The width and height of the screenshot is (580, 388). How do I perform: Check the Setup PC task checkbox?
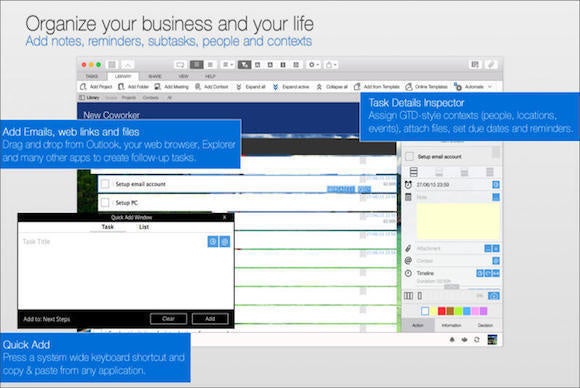click(x=105, y=203)
